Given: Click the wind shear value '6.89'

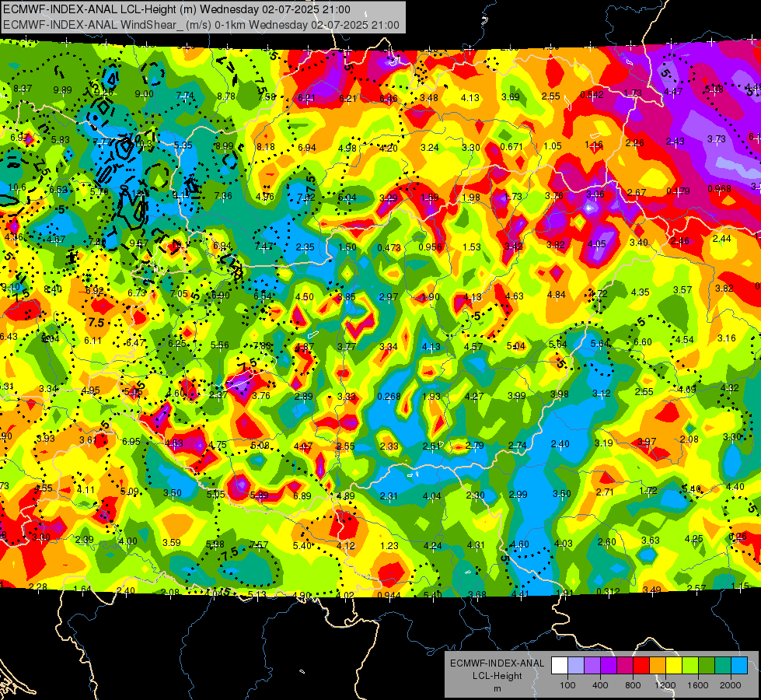Looking at the screenshot, I should [302, 496].
